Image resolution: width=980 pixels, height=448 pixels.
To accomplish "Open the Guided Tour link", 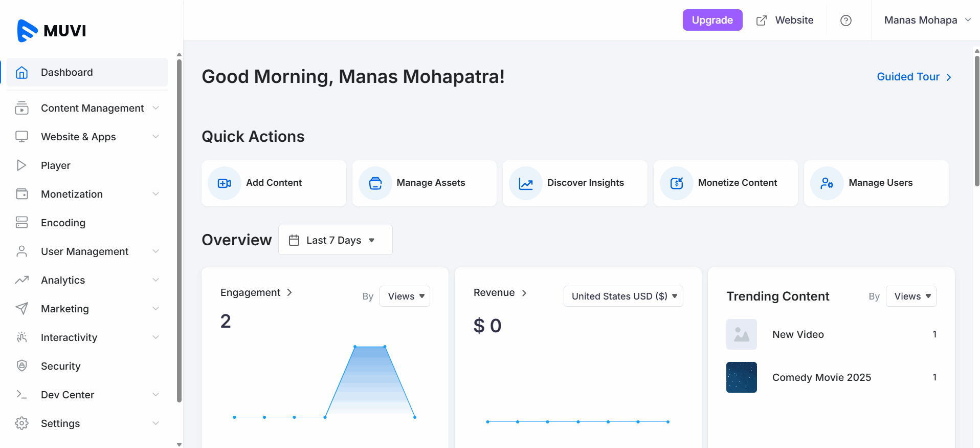I will point(914,77).
